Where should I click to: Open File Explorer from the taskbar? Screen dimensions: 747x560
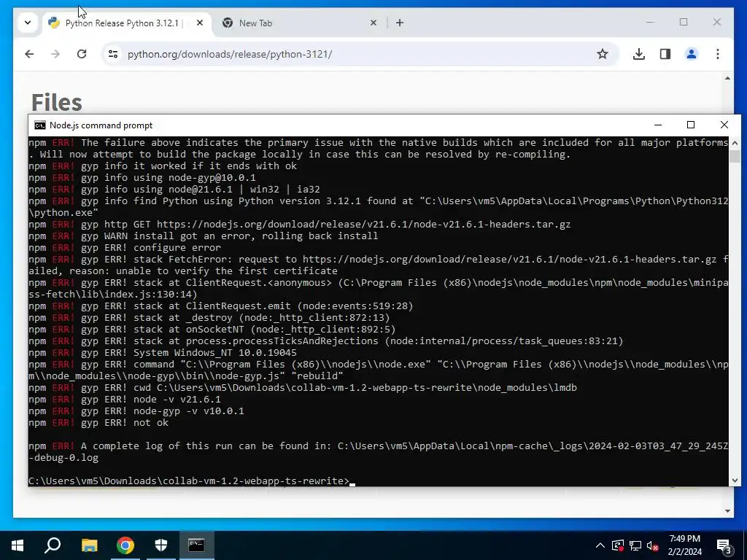pos(89,545)
